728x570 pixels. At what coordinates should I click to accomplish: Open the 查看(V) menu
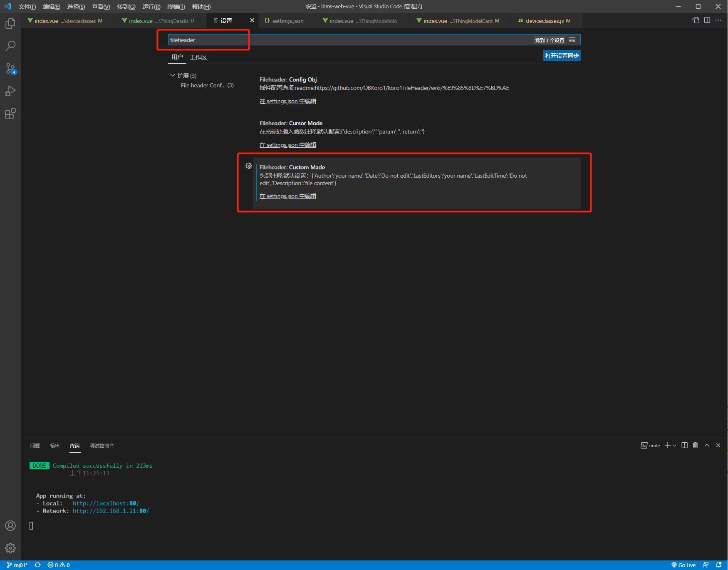(x=101, y=7)
